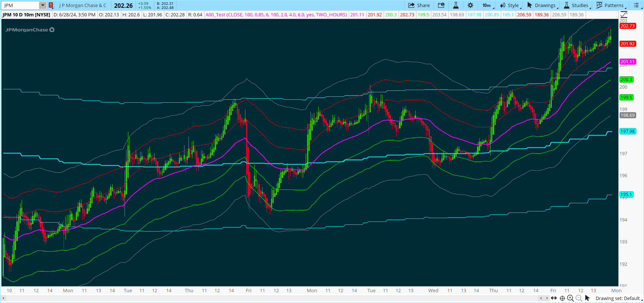Activate the crosshair target icon
The image size is (644, 303).
point(562,298)
